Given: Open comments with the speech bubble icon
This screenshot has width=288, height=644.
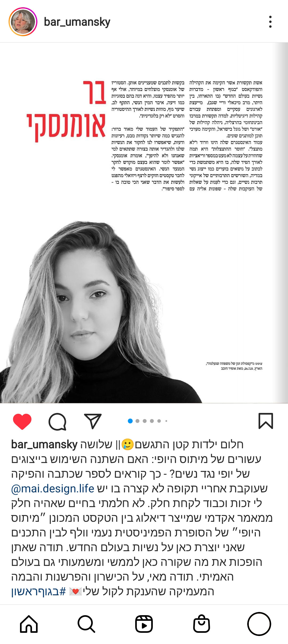Looking at the screenshot, I should pos(57,421).
